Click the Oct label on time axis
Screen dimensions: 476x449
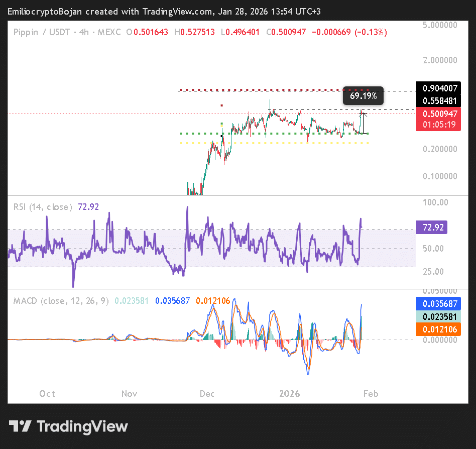tap(47, 393)
